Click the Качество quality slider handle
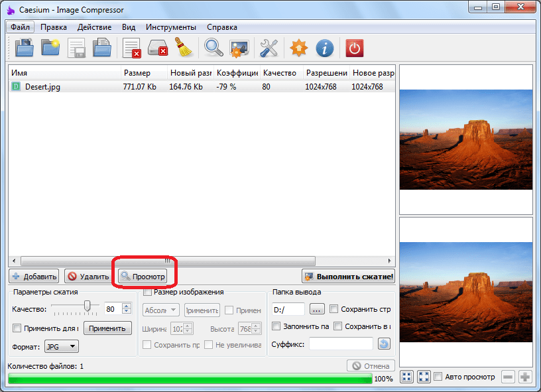The image size is (541, 392). (88, 306)
